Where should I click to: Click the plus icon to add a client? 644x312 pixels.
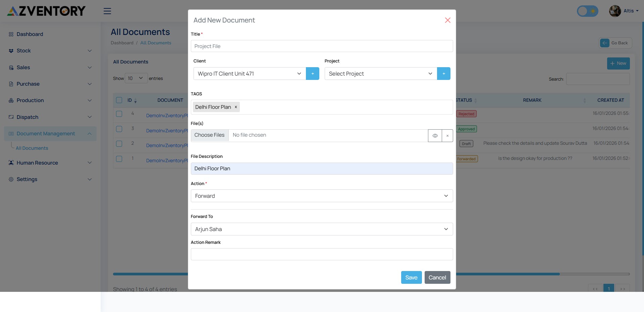pos(313,74)
